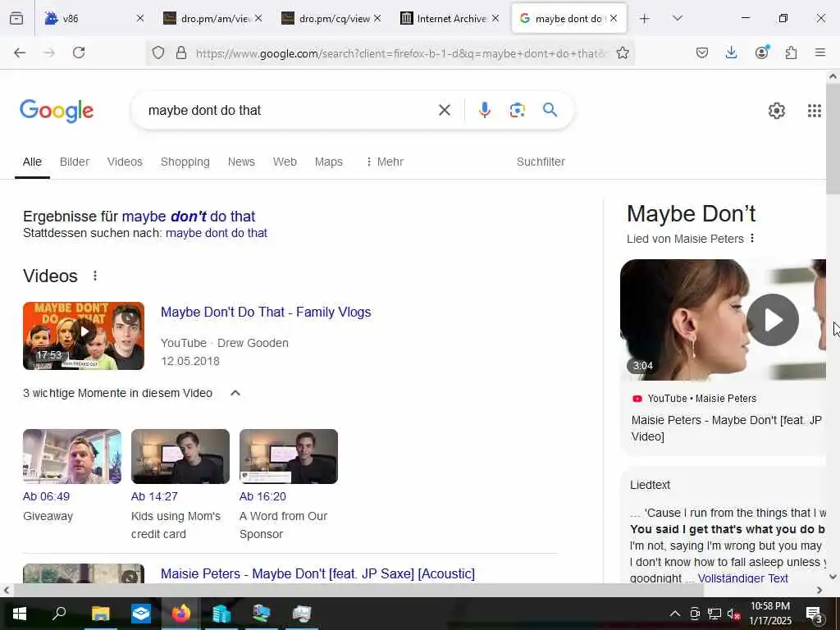
Task: Open Google quick settings gear
Action: (x=776, y=111)
